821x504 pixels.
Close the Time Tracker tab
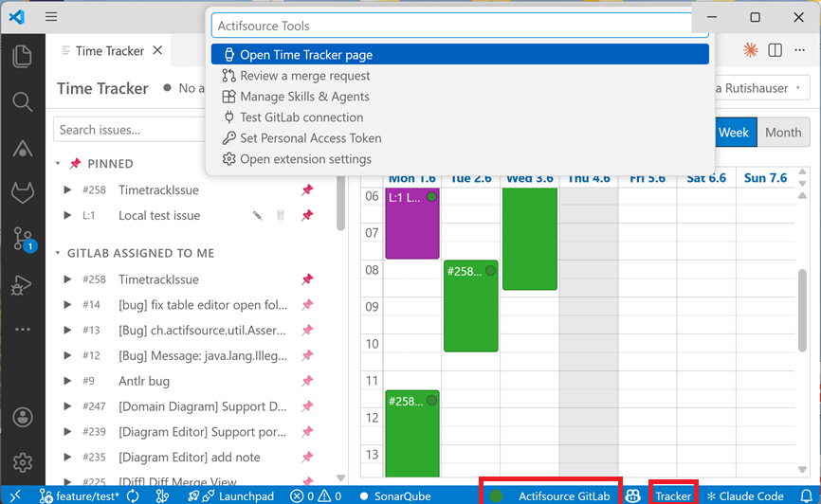[157, 50]
